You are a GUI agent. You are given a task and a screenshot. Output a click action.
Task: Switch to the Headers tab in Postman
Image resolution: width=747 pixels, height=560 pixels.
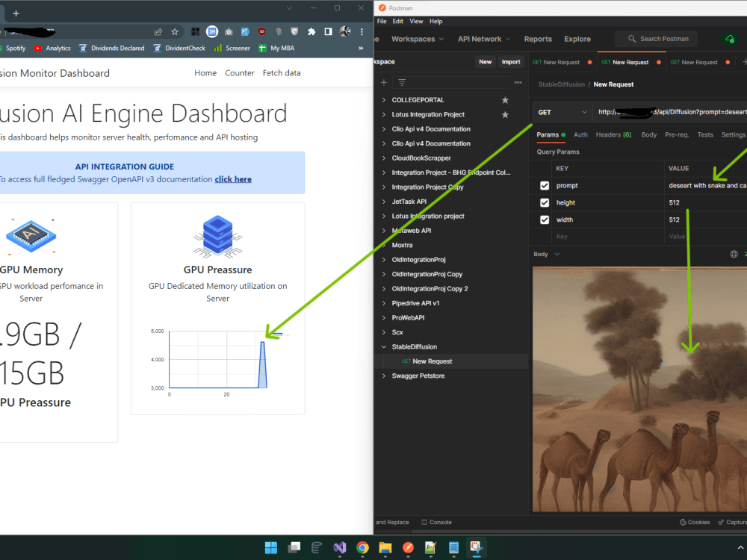pyautogui.click(x=613, y=134)
